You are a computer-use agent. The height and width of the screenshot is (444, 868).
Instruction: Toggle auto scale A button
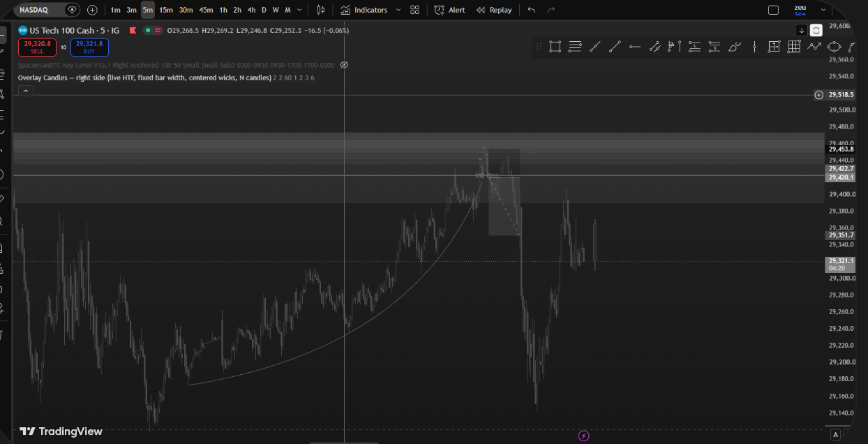click(x=835, y=435)
